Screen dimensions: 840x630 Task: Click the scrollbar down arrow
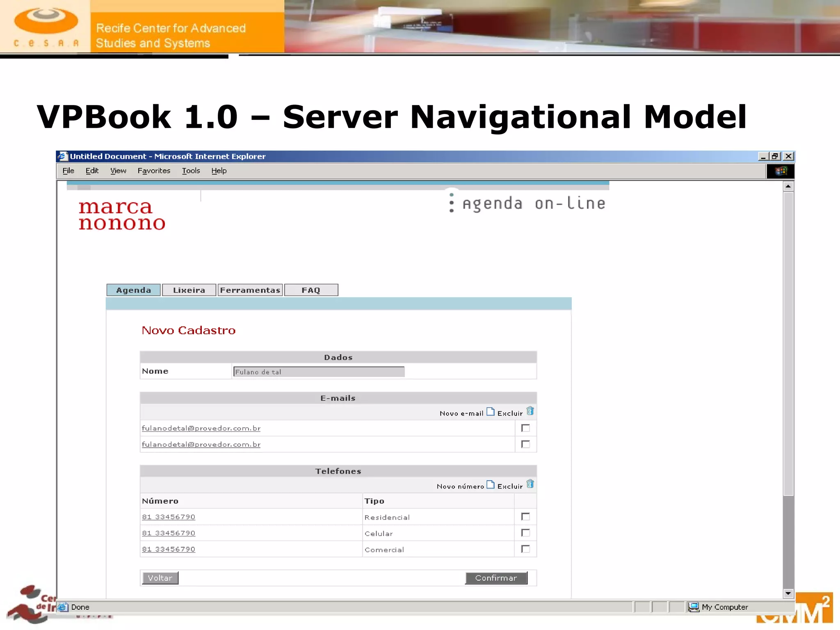(x=788, y=593)
